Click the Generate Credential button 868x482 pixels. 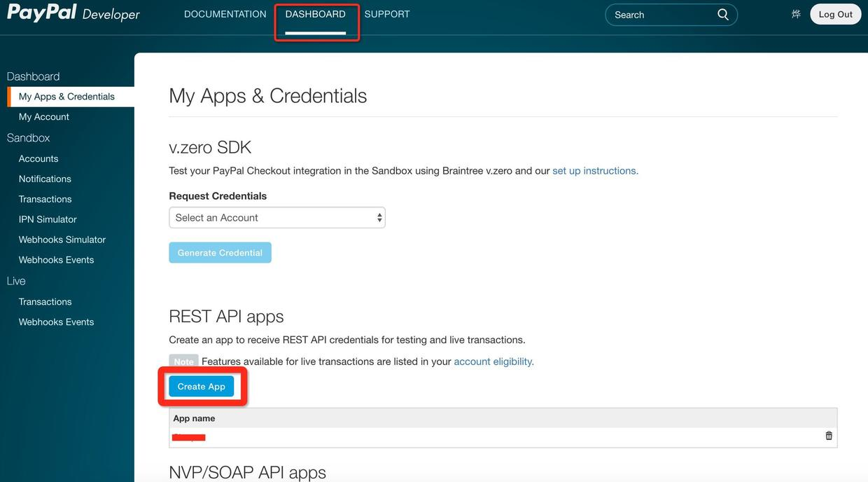[x=220, y=253]
